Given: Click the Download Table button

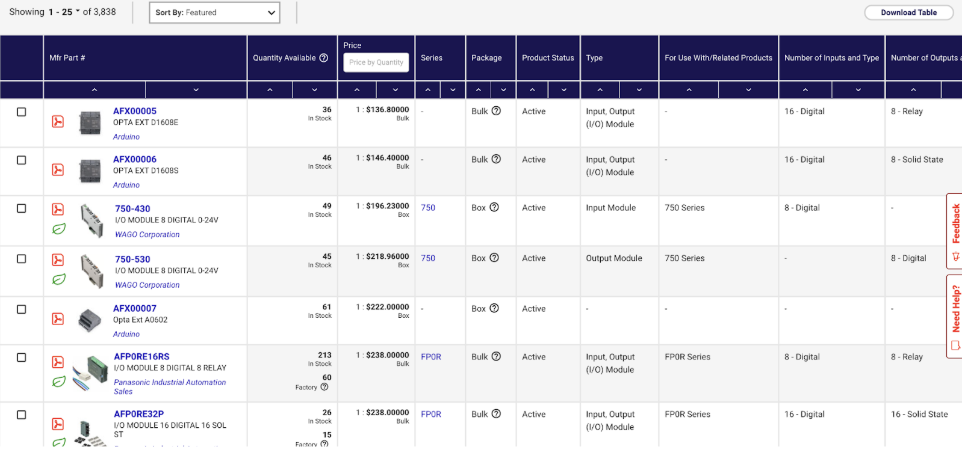Looking at the screenshot, I should pos(909,12).
